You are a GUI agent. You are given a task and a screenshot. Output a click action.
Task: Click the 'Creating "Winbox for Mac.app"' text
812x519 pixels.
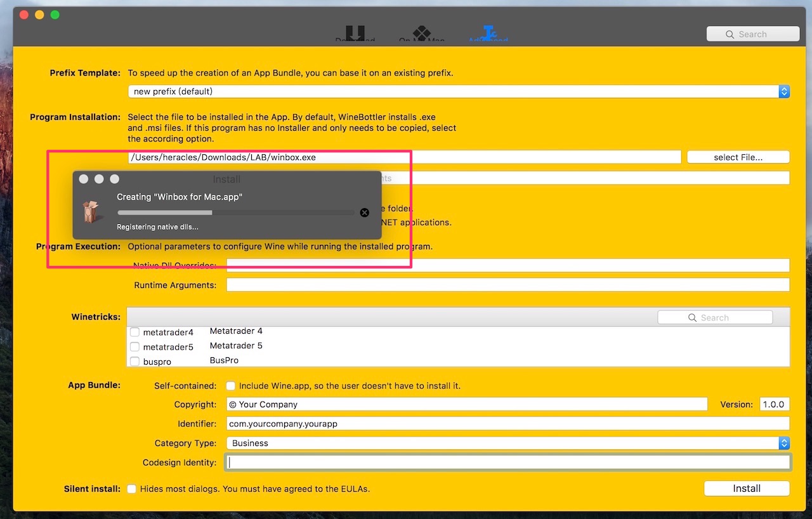tap(180, 197)
